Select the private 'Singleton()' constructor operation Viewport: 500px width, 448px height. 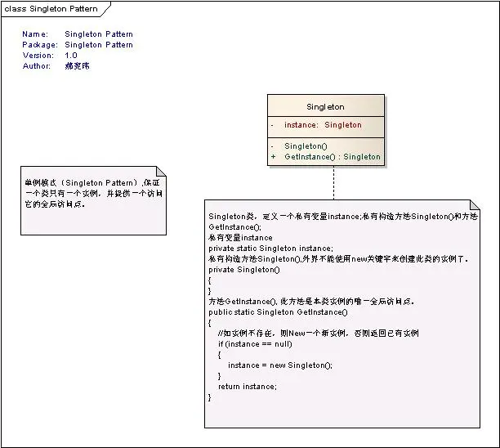(x=306, y=146)
